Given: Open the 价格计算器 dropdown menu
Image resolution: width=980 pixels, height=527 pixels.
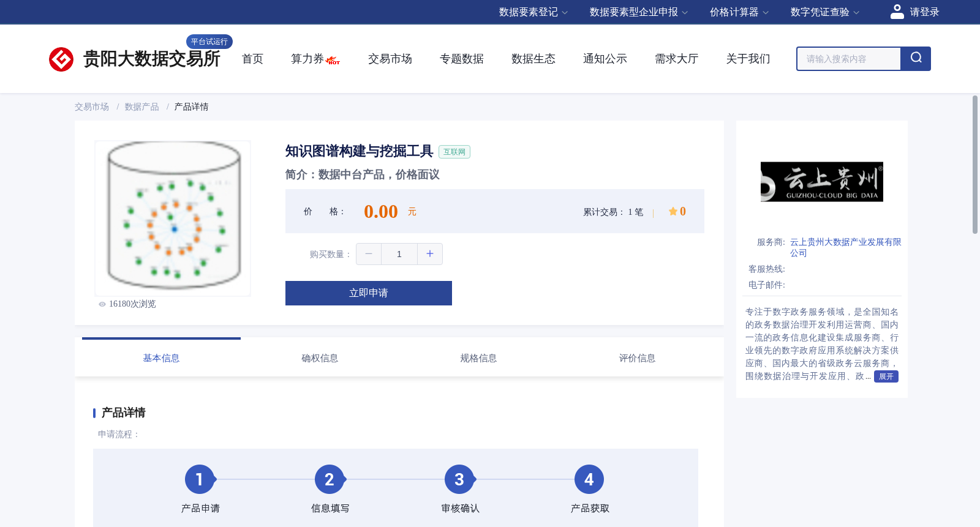Looking at the screenshot, I should click(739, 12).
